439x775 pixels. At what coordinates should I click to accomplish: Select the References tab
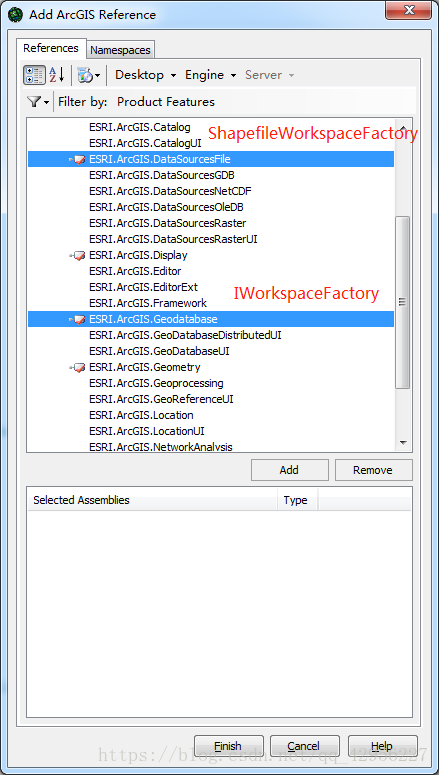[51, 48]
